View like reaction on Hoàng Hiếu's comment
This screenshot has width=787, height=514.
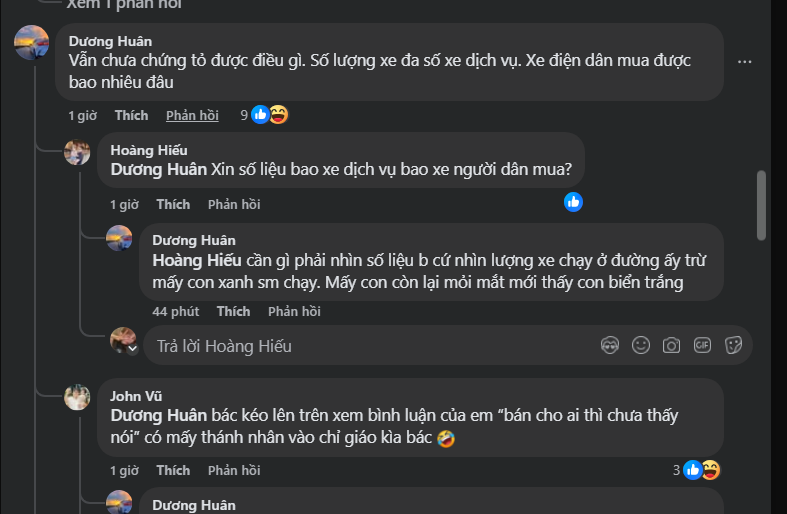click(573, 202)
